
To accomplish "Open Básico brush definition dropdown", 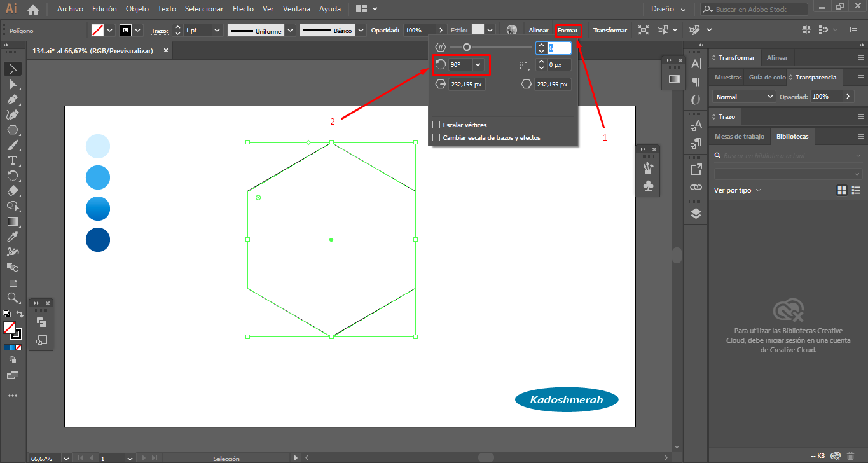I will 361,30.
